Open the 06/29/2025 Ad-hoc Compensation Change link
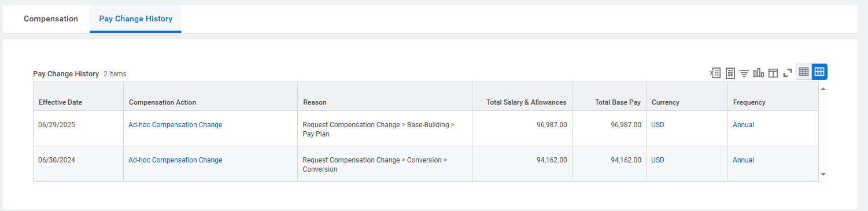Image resolution: width=868 pixels, height=211 pixels. click(x=175, y=125)
